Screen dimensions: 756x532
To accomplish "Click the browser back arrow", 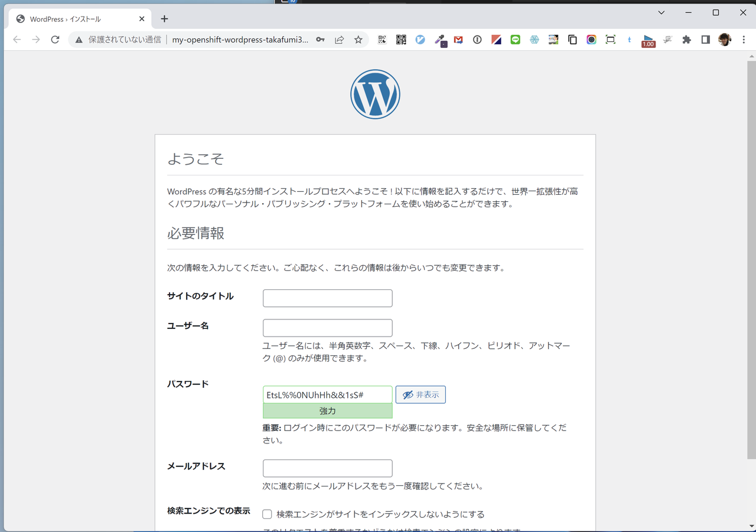I will click(x=17, y=40).
